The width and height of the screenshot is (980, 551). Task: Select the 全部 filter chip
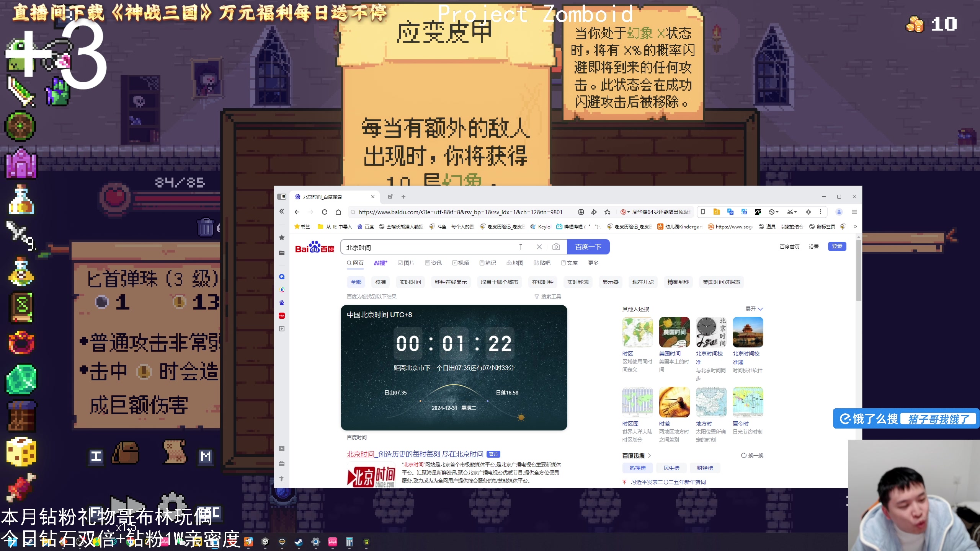356,282
